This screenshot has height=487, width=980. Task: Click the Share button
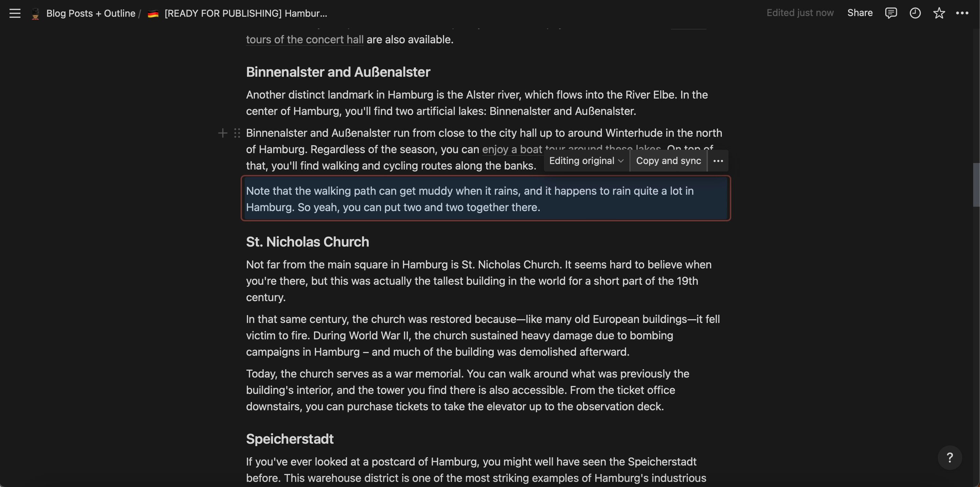(x=860, y=13)
